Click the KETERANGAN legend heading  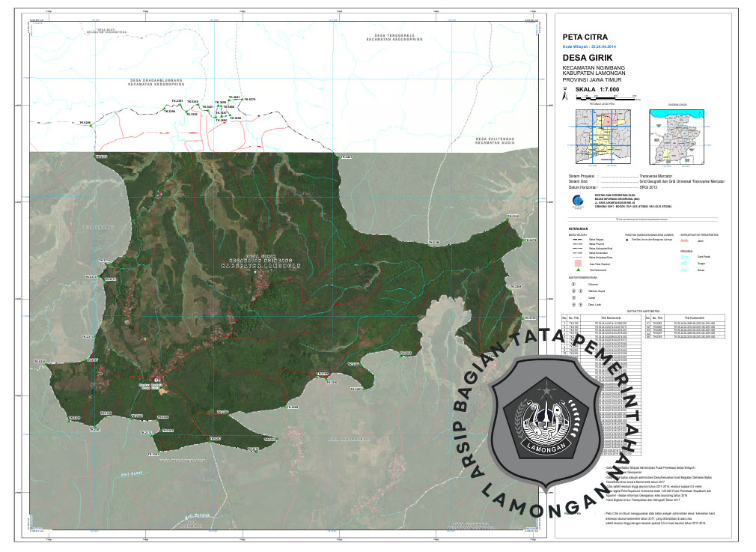[577, 228]
